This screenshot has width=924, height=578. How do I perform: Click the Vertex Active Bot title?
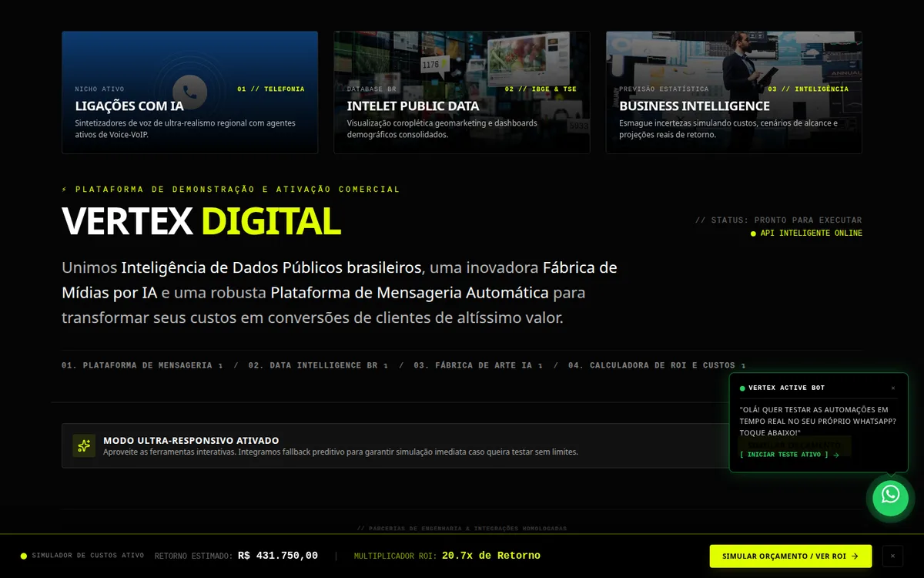click(786, 388)
